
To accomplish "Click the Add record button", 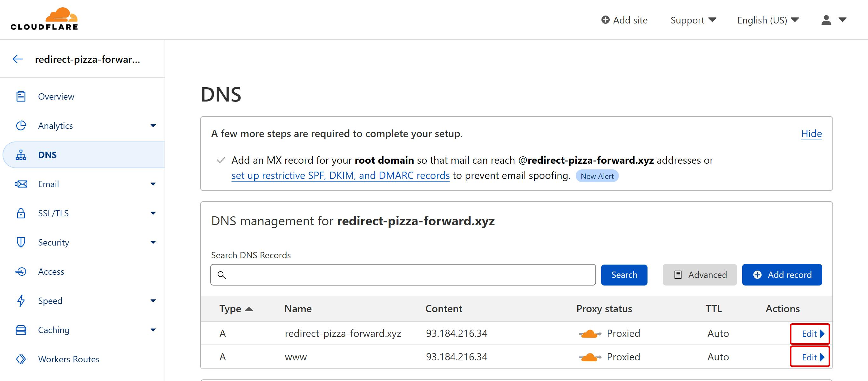I will pos(782,275).
